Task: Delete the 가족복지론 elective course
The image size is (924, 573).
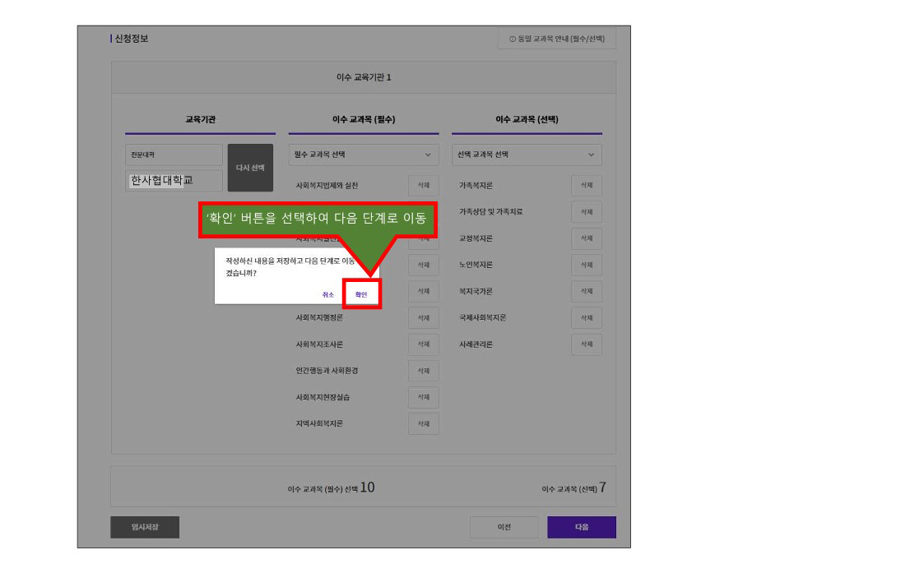Action: 587,186
